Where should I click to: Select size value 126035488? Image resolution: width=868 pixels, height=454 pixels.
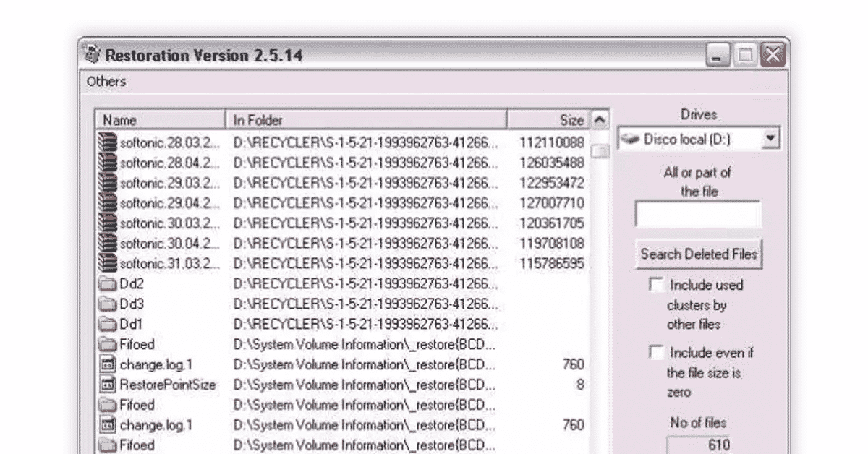coord(551,163)
